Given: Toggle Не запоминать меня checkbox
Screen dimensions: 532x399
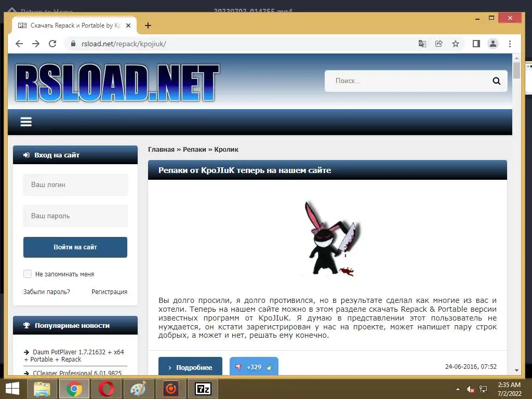Looking at the screenshot, I should pos(27,274).
